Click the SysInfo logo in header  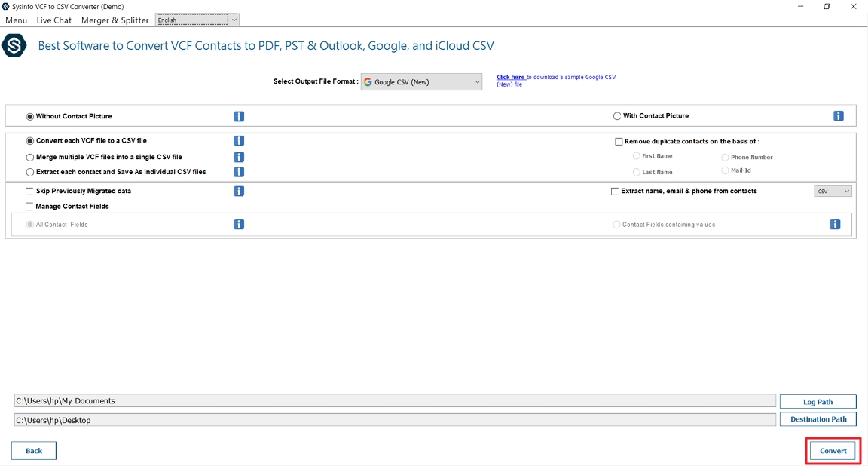click(x=14, y=45)
